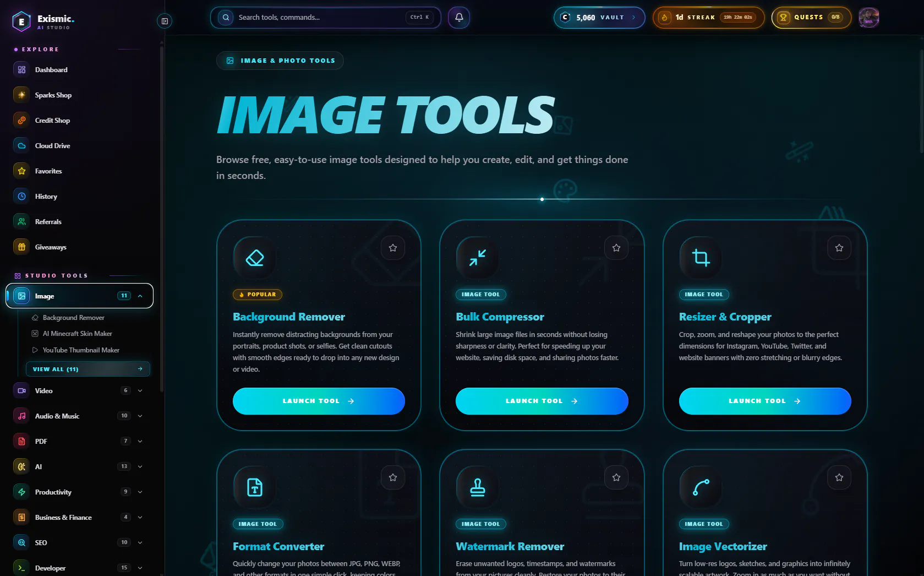
Task: Expand the Audio & Music category chevron
Action: click(x=140, y=416)
